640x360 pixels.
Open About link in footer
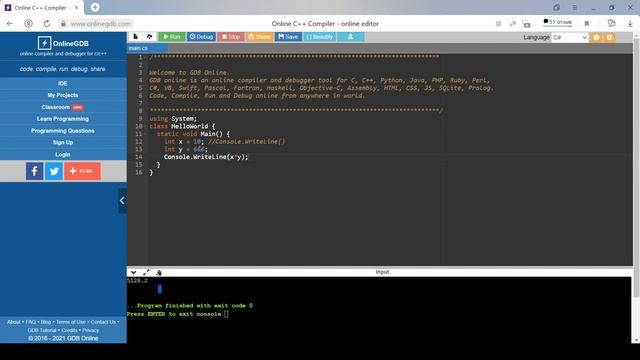coord(13,322)
